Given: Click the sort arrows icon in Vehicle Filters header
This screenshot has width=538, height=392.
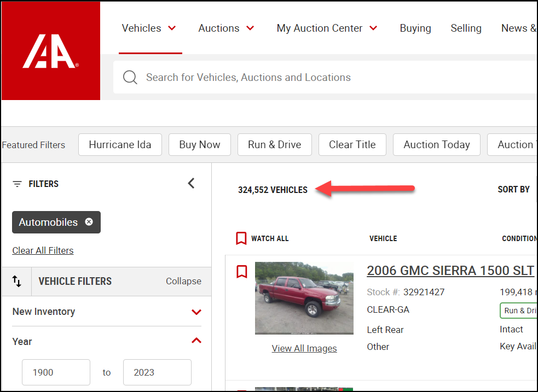Looking at the screenshot, I should 17,281.
